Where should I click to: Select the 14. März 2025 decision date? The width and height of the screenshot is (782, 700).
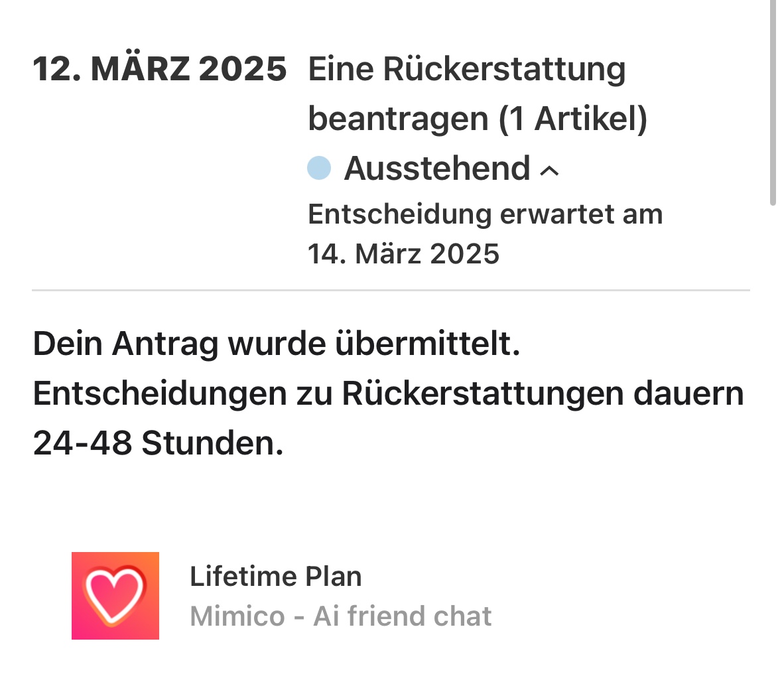tap(403, 254)
